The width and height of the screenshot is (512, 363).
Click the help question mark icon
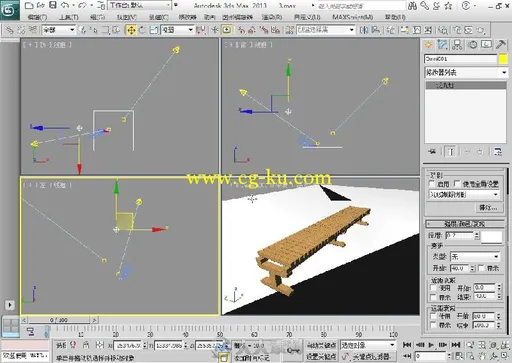(466, 5)
